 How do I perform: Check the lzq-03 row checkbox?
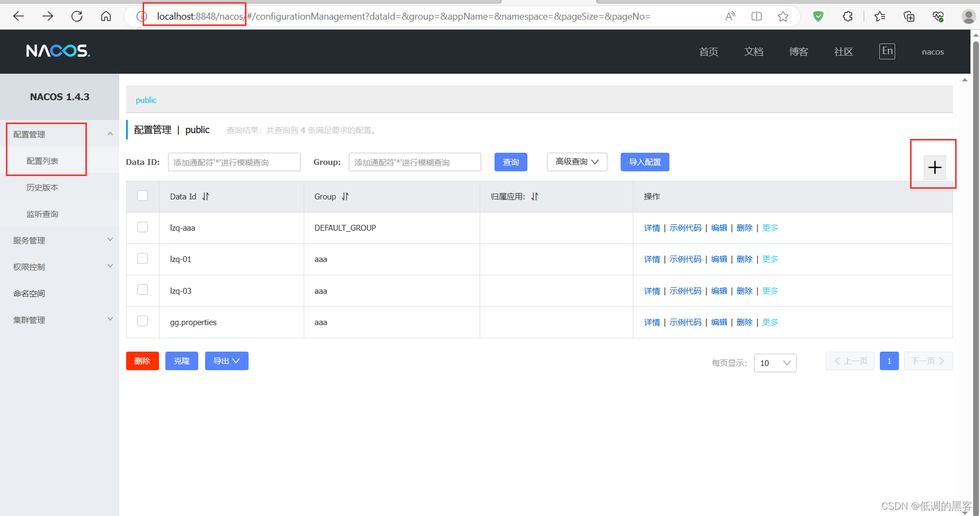pos(143,290)
